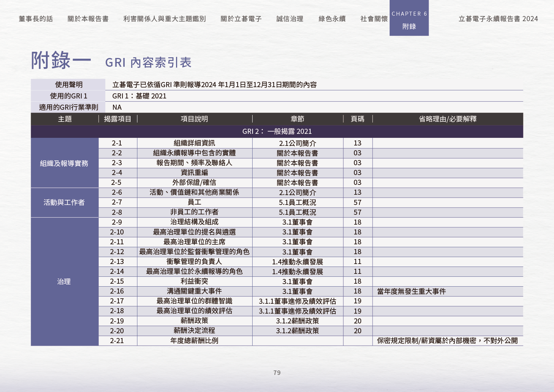Click the 頁碼 column header
The image size is (554, 392).
[x=358, y=119]
